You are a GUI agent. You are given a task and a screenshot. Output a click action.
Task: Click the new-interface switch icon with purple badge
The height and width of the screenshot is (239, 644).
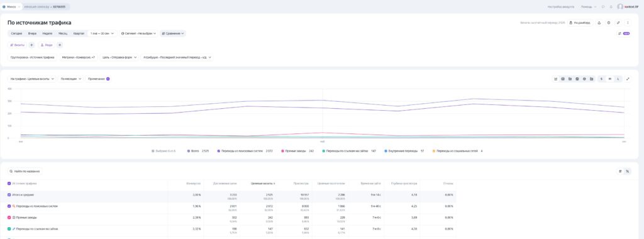click(x=624, y=34)
